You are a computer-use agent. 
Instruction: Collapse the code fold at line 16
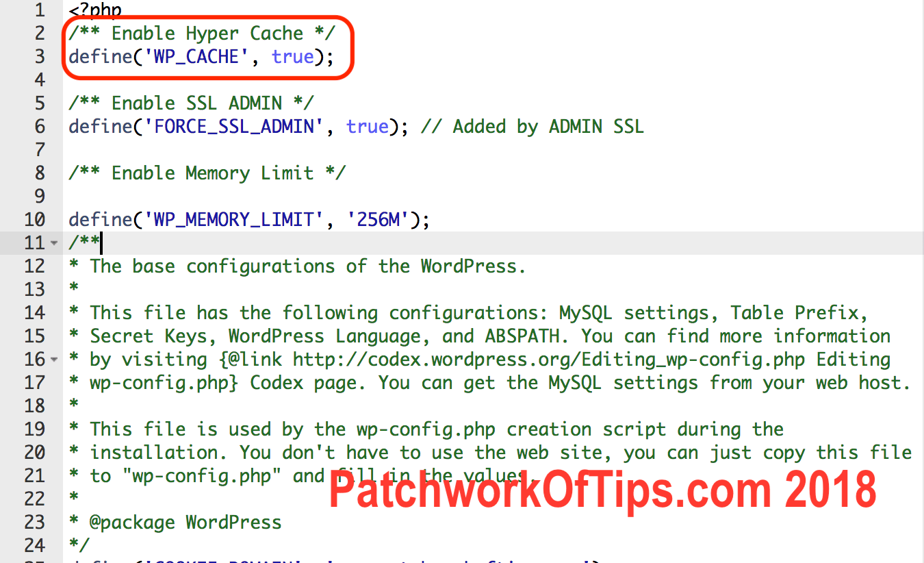[x=53, y=359]
